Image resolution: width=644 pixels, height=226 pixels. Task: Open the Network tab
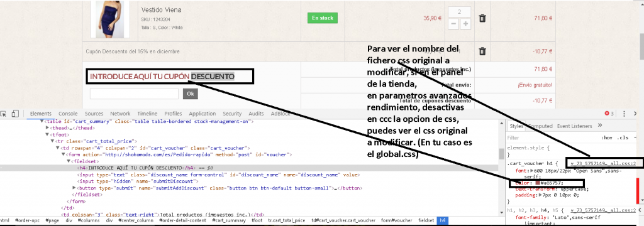[x=120, y=114]
